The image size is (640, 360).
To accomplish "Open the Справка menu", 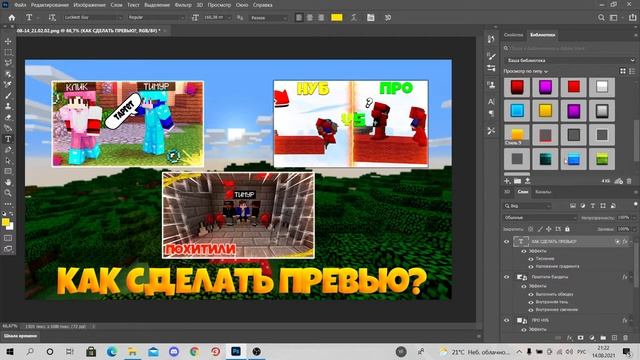I will pyautogui.click(x=262, y=5).
